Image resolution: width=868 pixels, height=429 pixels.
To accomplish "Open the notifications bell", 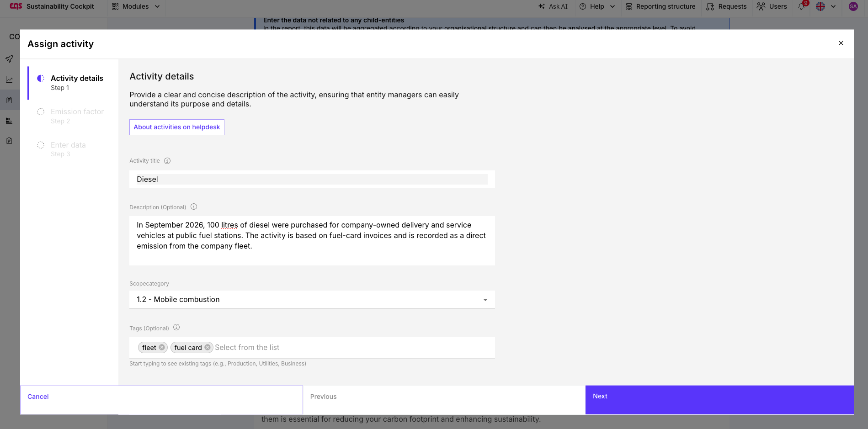I will tap(801, 6).
